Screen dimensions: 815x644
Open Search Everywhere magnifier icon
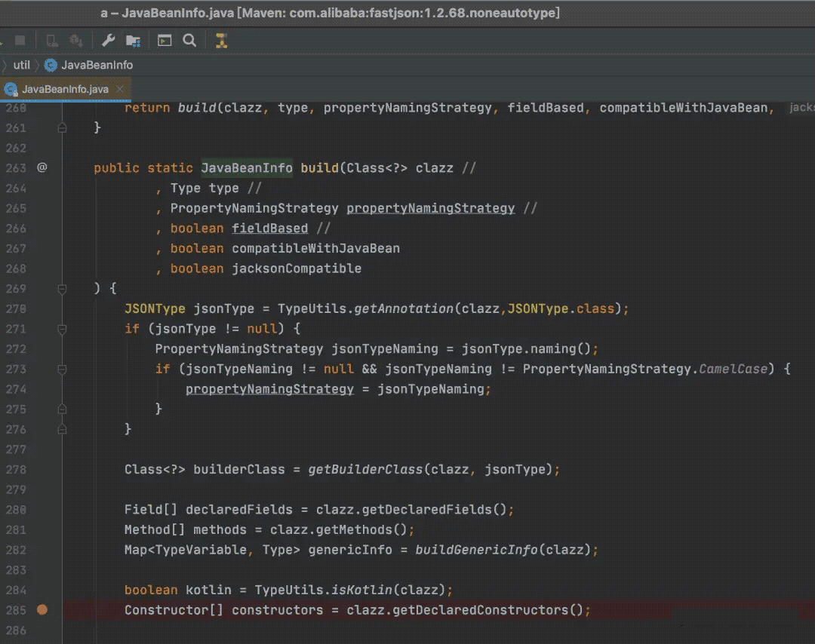click(189, 41)
